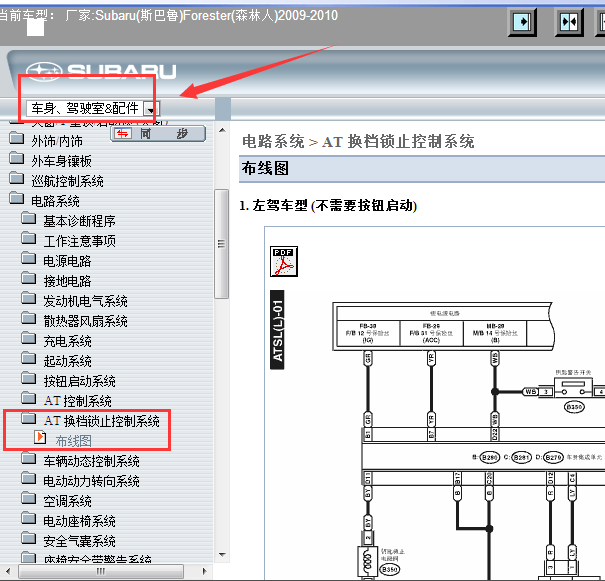The height and width of the screenshot is (581, 605).
Task: Click the horizontal scrollbar right arrow
Action: [x=204, y=571]
